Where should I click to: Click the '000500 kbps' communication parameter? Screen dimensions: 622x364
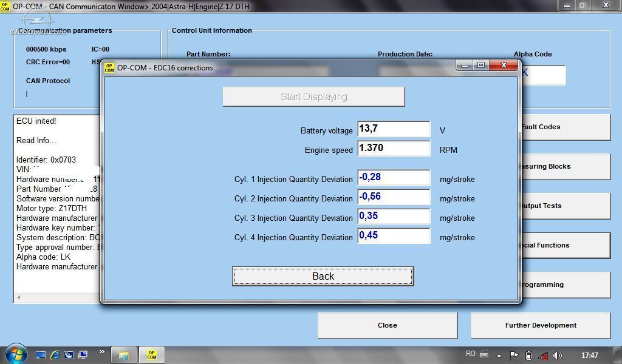[x=46, y=50]
